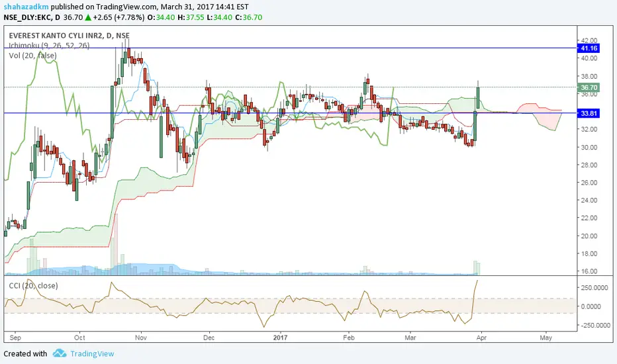Viewport: 617px width, 364px height.
Task: Click the Dec label on the time axis
Action: [209, 338]
